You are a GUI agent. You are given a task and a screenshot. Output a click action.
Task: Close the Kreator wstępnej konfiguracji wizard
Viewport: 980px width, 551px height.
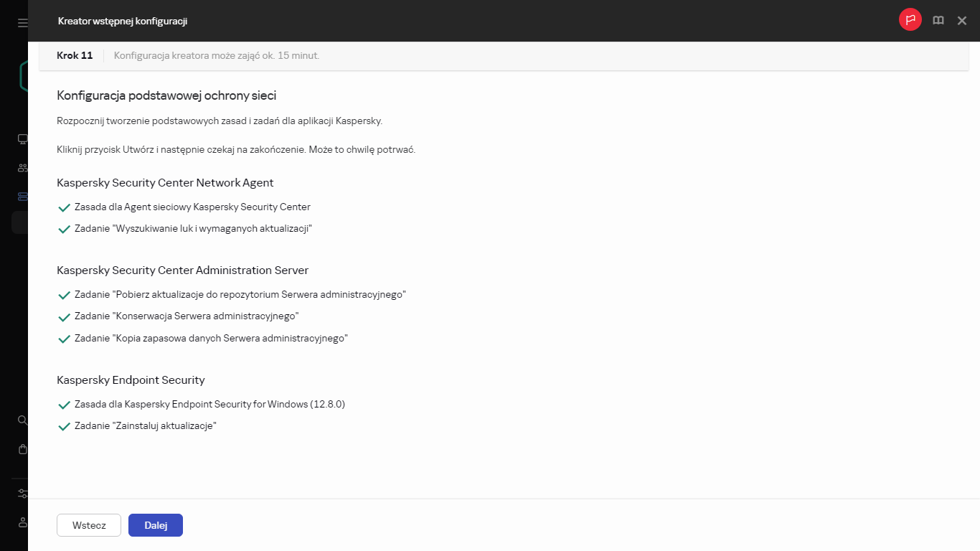click(962, 21)
